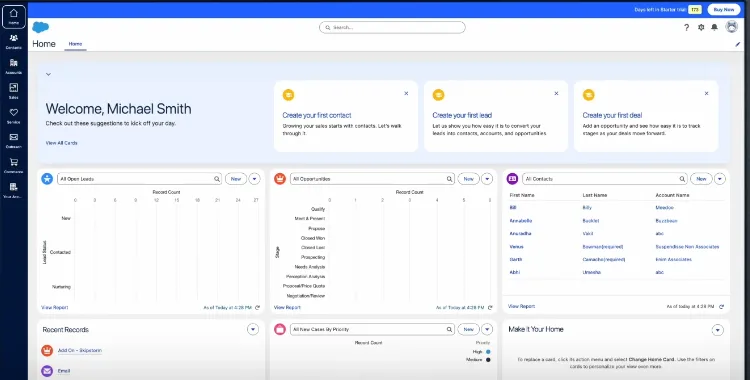The height and width of the screenshot is (380, 750).
Task: Click the Salesforce cloud logo
Action: 41,27
